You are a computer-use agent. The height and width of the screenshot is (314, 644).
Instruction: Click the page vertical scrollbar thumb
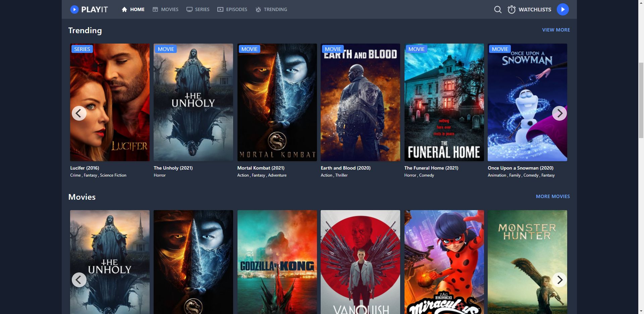tap(641, 100)
